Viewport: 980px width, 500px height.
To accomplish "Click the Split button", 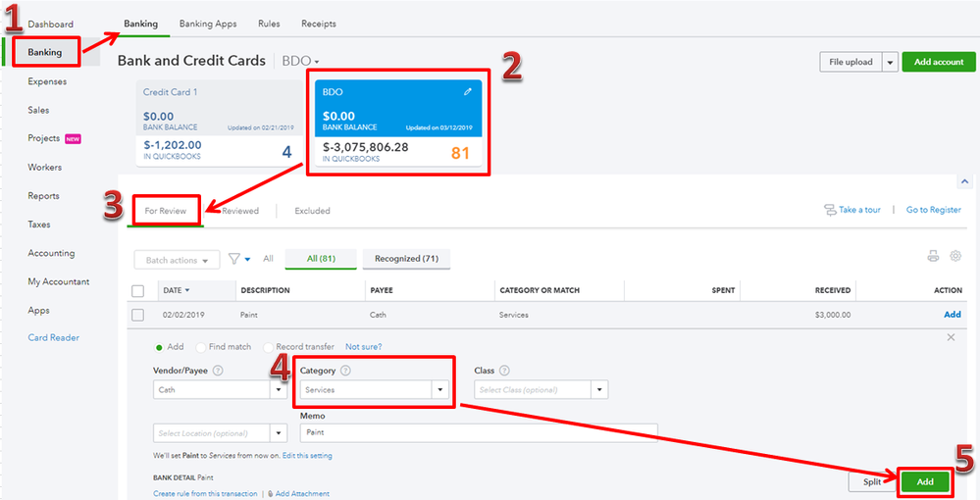I will coord(872,482).
